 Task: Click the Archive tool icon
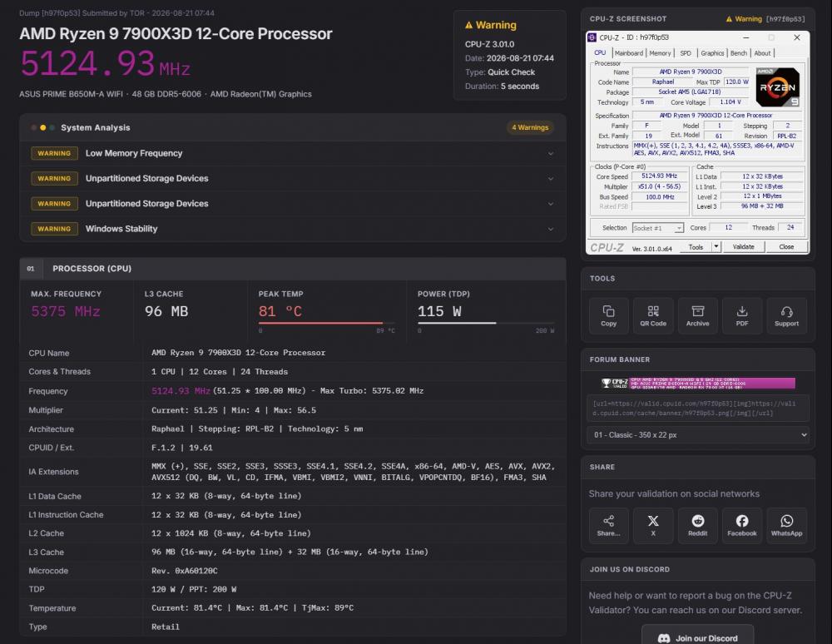point(698,315)
